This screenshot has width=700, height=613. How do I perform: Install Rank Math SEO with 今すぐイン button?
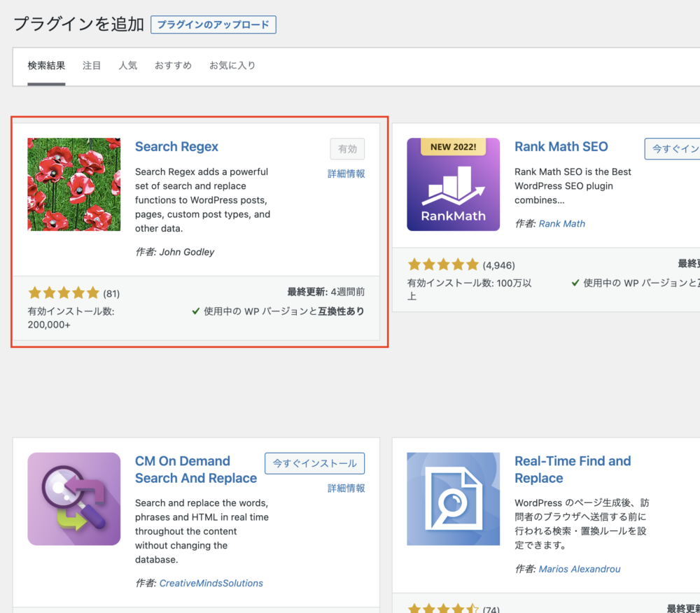(x=672, y=148)
